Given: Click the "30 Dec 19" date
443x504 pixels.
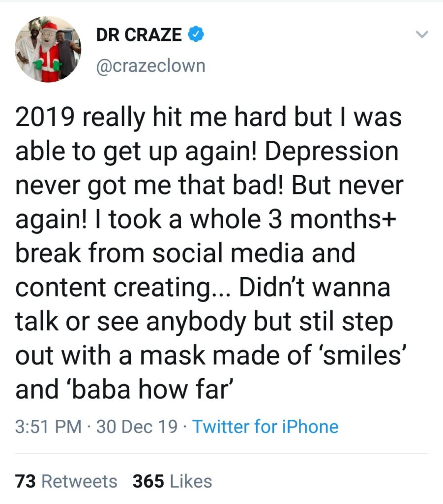Looking at the screenshot, I should [x=137, y=426].
